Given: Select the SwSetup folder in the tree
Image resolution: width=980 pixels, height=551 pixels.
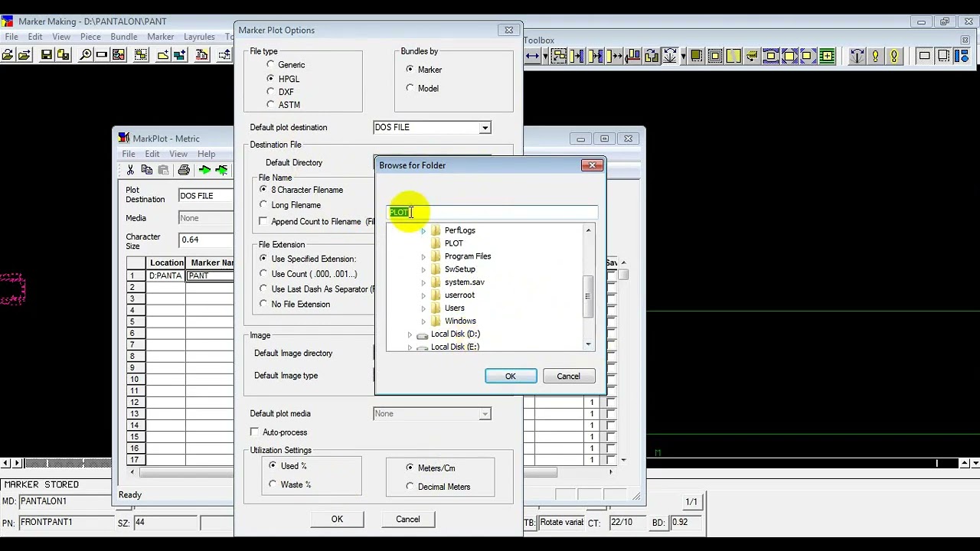Looking at the screenshot, I should pos(460,269).
